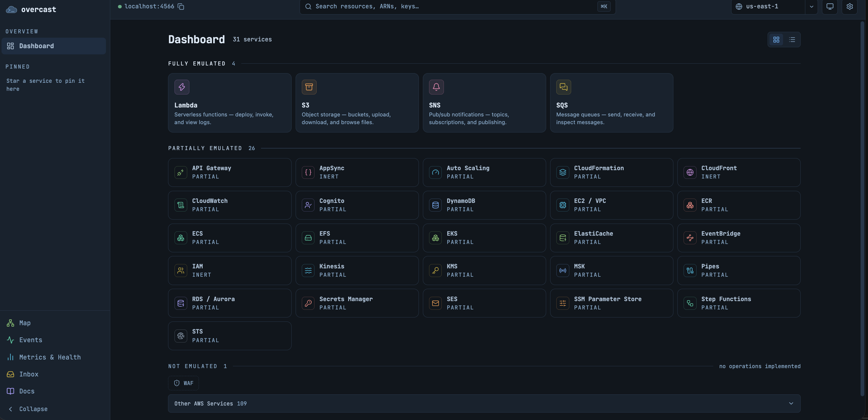Open the EventBridge service card
Image resolution: width=868 pixels, height=420 pixels.
point(739,238)
